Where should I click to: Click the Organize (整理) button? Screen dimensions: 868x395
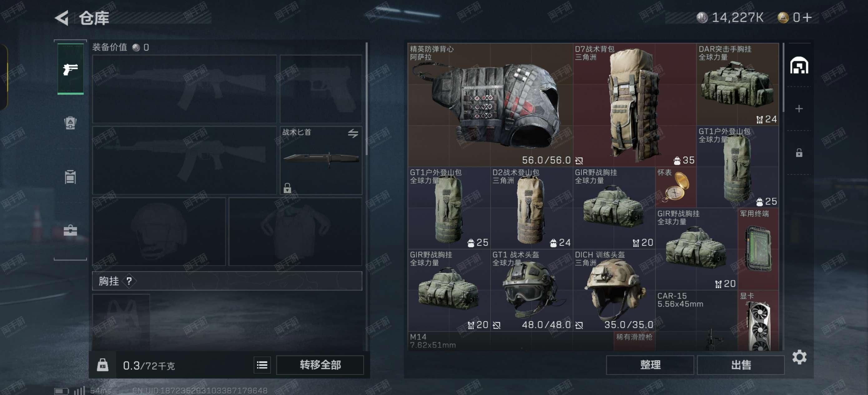[650, 365]
